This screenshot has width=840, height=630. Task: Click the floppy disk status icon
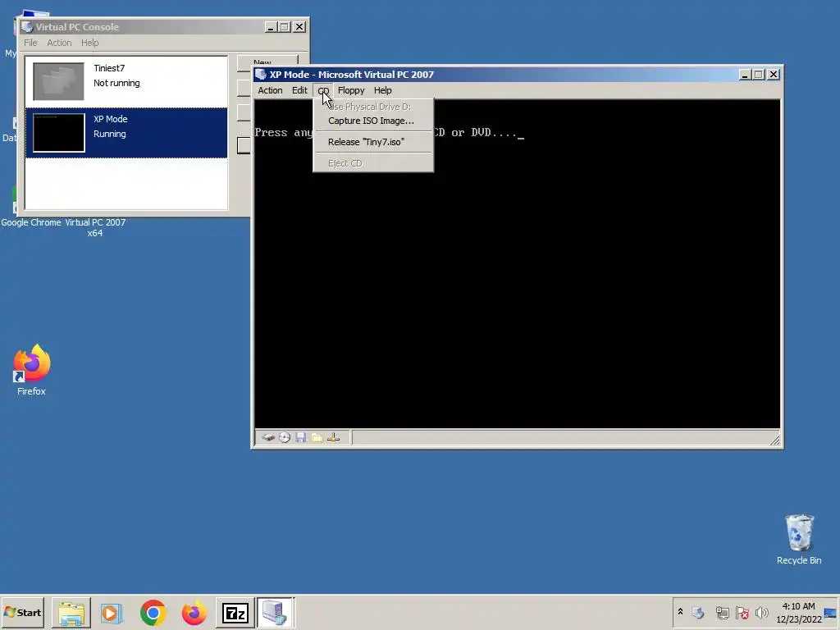coord(300,438)
